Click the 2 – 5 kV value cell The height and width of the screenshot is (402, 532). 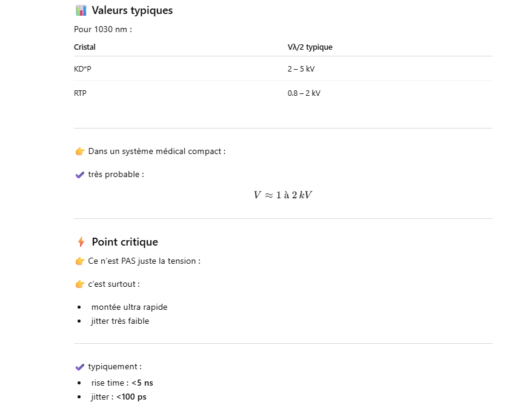pyautogui.click(x=301, y=69)
